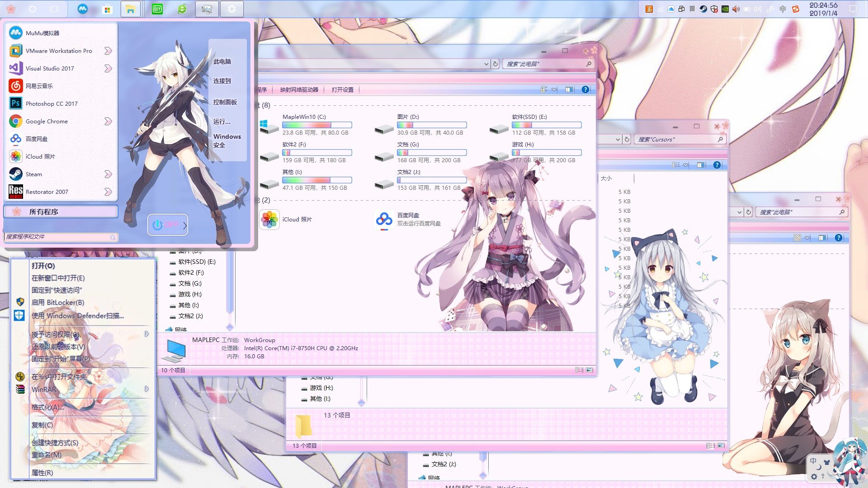Launch 网易云音乐 from the Start menu
This screenshot has height=488, width=868.
(x=61, y=86)
